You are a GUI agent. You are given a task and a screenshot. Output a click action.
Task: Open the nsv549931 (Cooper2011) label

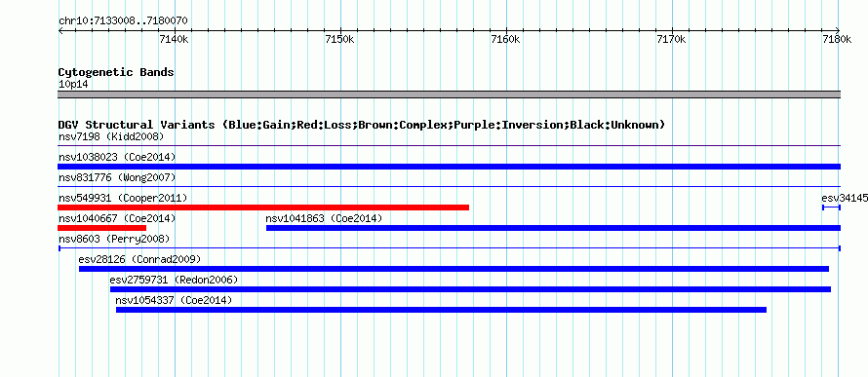pos(123,198)
